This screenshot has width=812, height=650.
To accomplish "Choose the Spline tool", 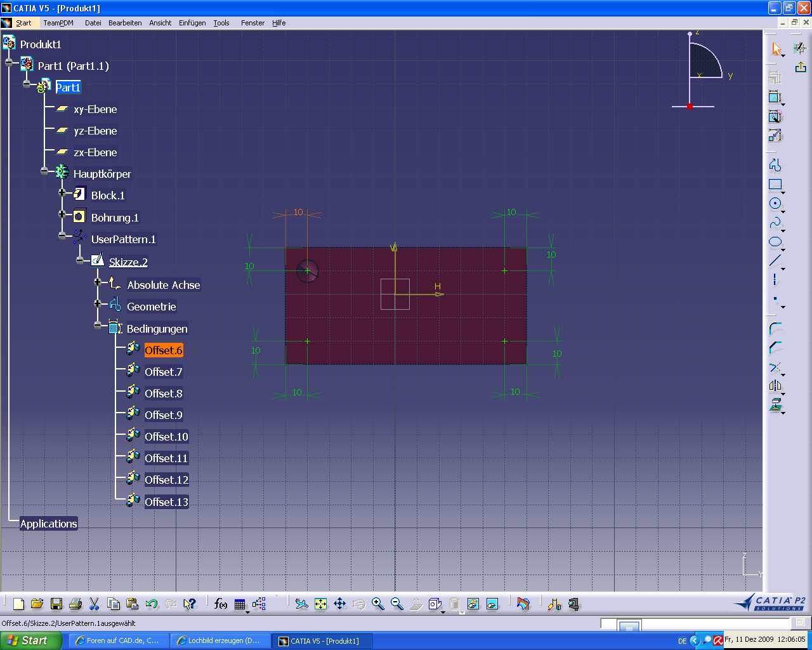I will [775, 223].
